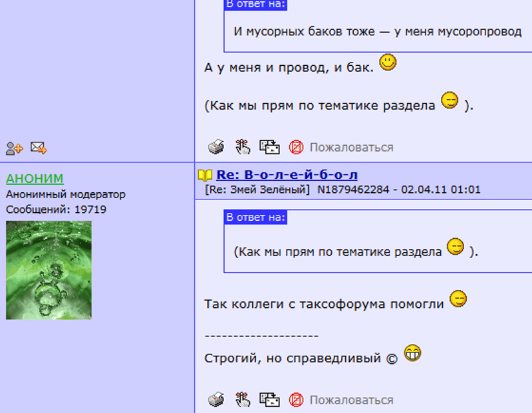
Task: Click the smiley after 'и бак.'
Action: click(x=388, y=63)
